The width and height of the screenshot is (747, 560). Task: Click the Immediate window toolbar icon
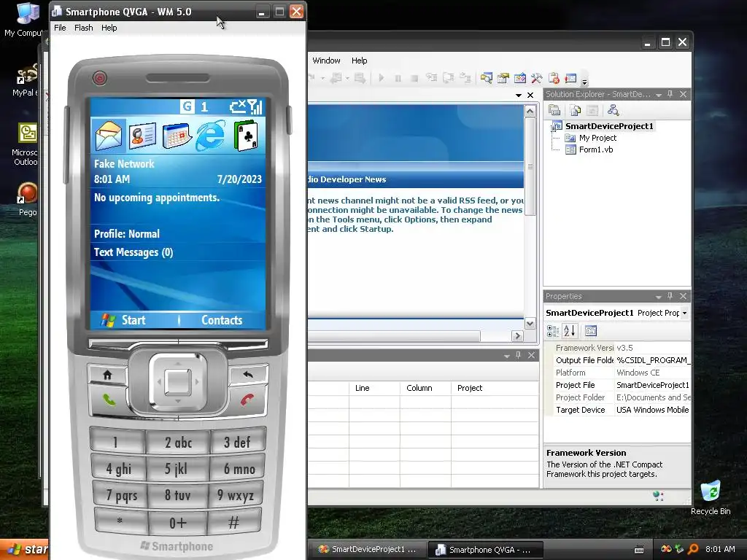[x=570, y=78]
